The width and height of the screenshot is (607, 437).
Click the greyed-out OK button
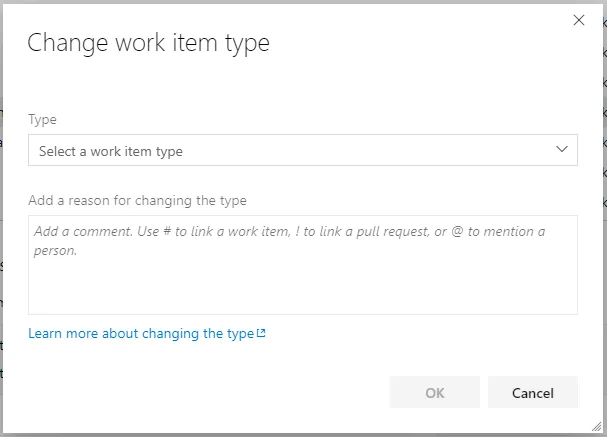(434, 393)
